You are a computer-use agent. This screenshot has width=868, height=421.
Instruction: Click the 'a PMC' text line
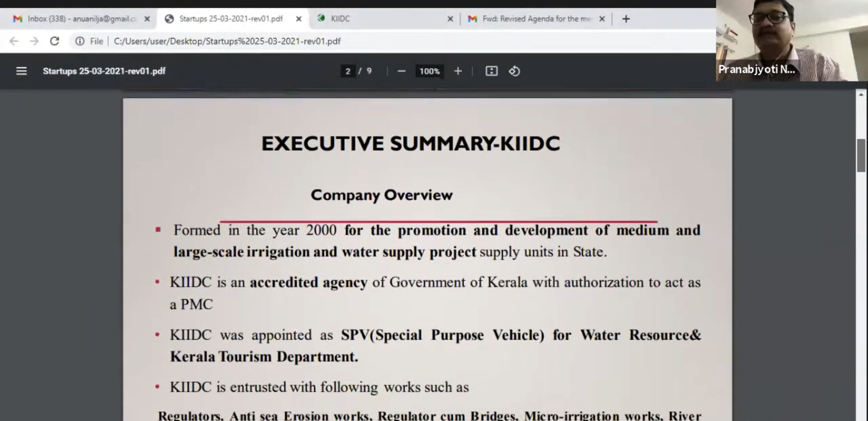[191, 304]
